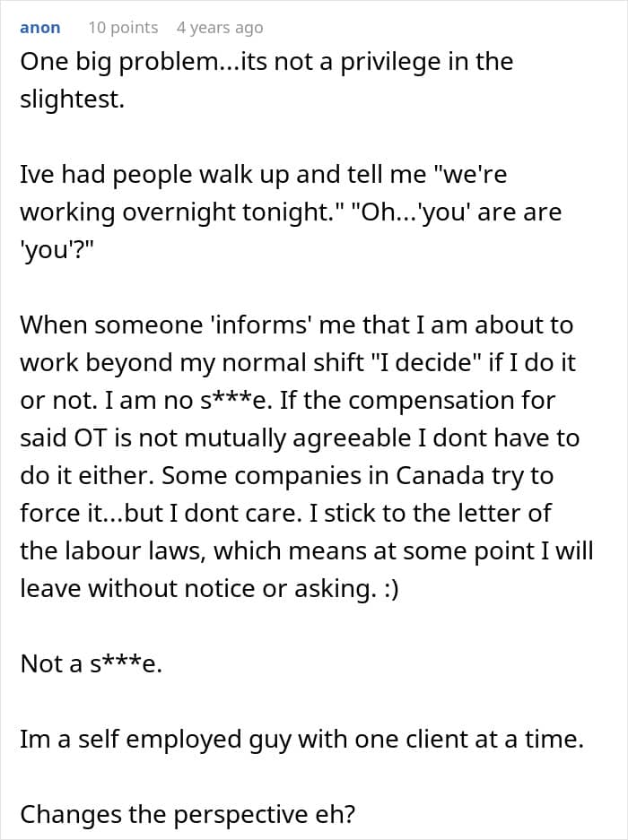This screenshot has width=628, height=840.
Task: Open the anon user profile link
Action: pos(40,28)
